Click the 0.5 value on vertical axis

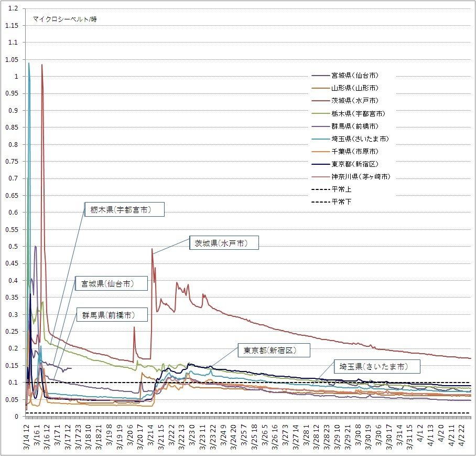point(14,247)
